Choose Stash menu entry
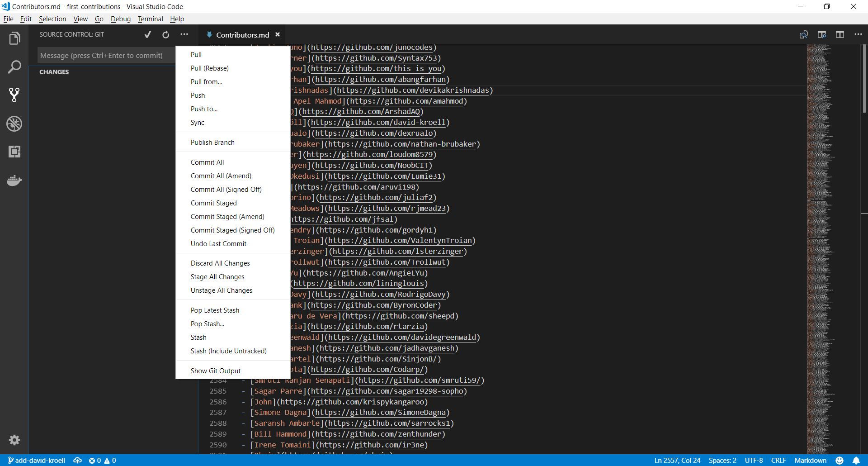The width and height of the screenshot is (868, 466). 233,338
